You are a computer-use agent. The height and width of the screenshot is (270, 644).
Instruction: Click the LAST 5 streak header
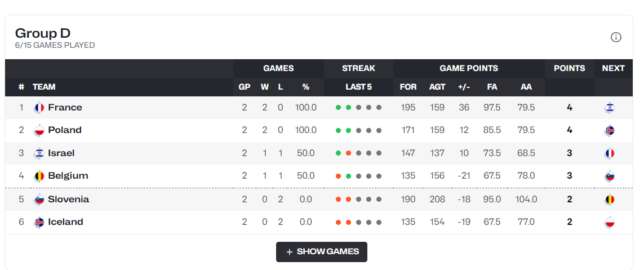click(x=358, y=87)
